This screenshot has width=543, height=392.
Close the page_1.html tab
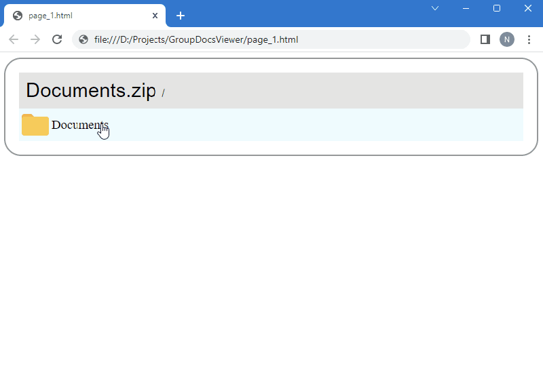click(x=155, y=15)
